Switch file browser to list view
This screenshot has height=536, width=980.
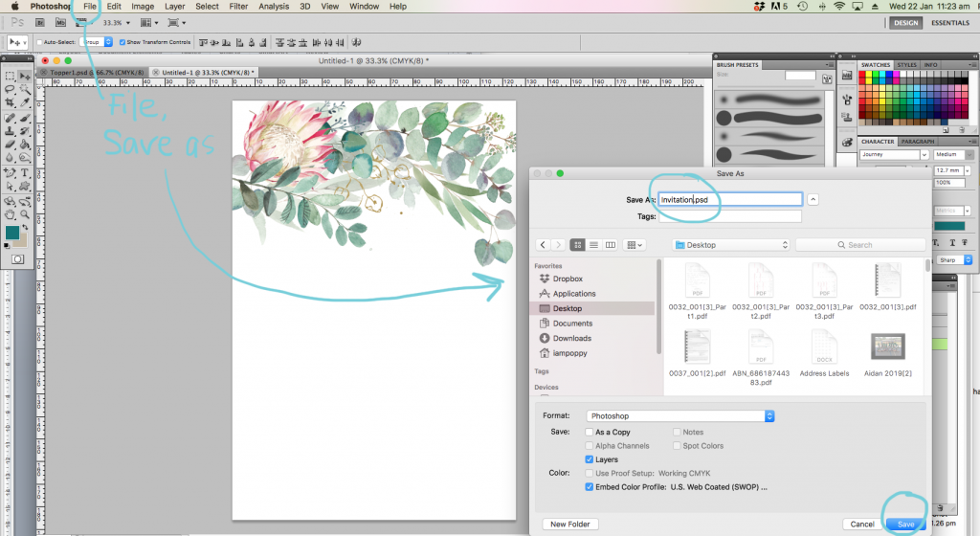pos(593,245)
